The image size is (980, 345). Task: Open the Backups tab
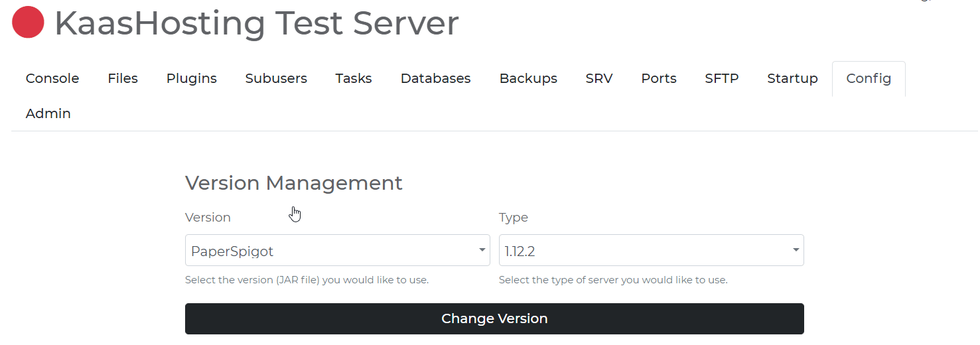[528, 78]
